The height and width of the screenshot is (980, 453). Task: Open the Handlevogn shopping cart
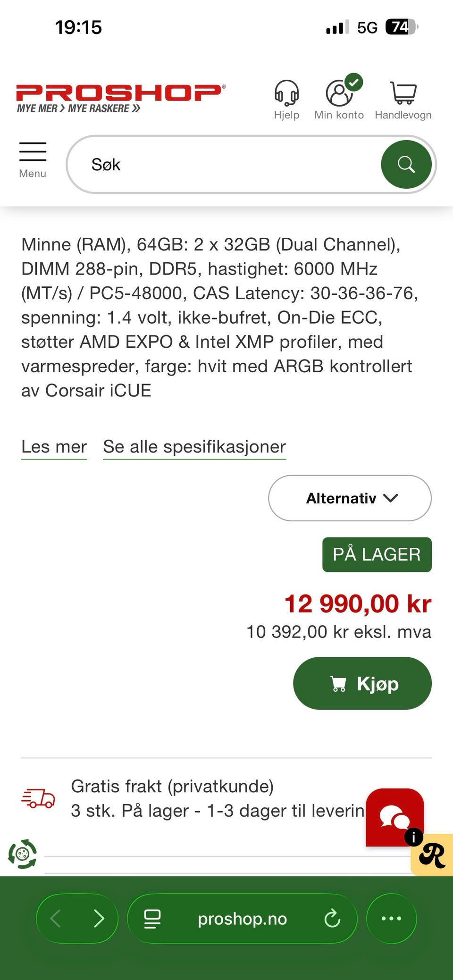click(403, 93)
